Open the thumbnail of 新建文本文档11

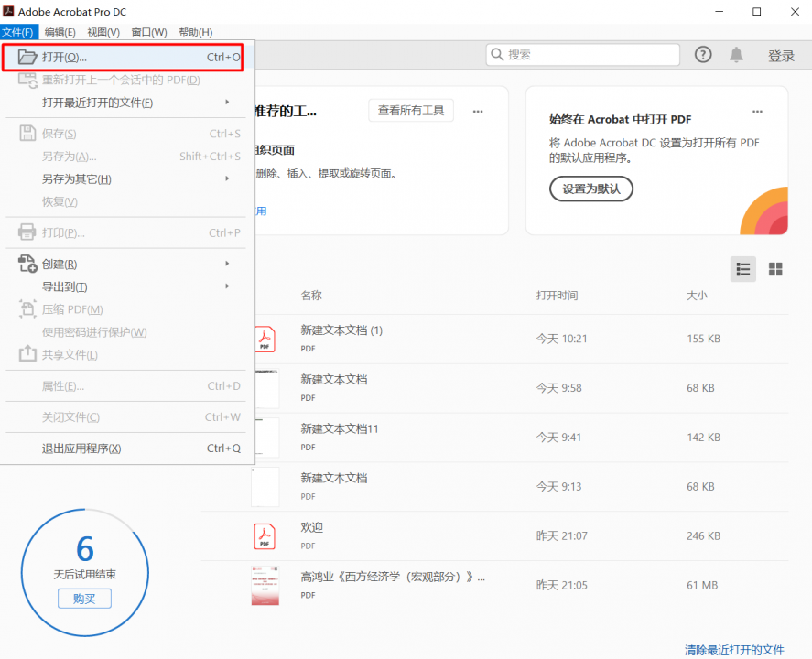(x=265, y=438)
